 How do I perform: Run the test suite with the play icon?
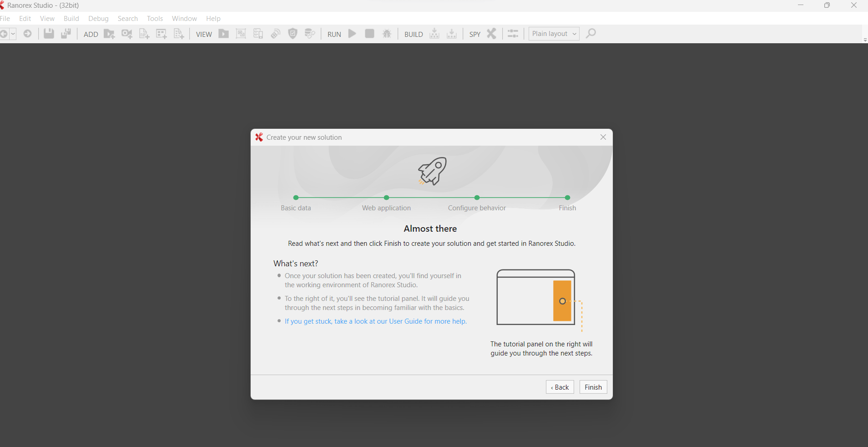tap(353, 33)
